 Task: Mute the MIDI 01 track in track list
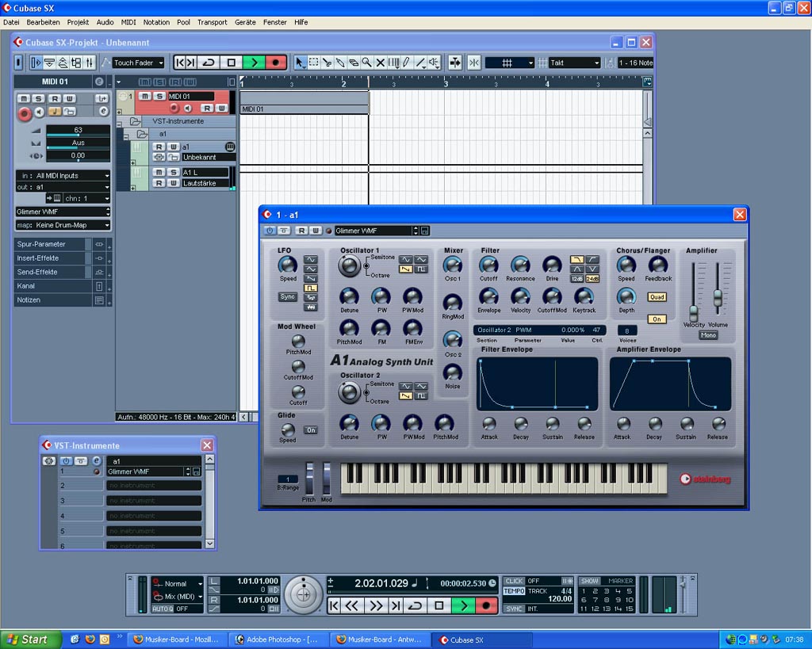click(x=146, y=96)
